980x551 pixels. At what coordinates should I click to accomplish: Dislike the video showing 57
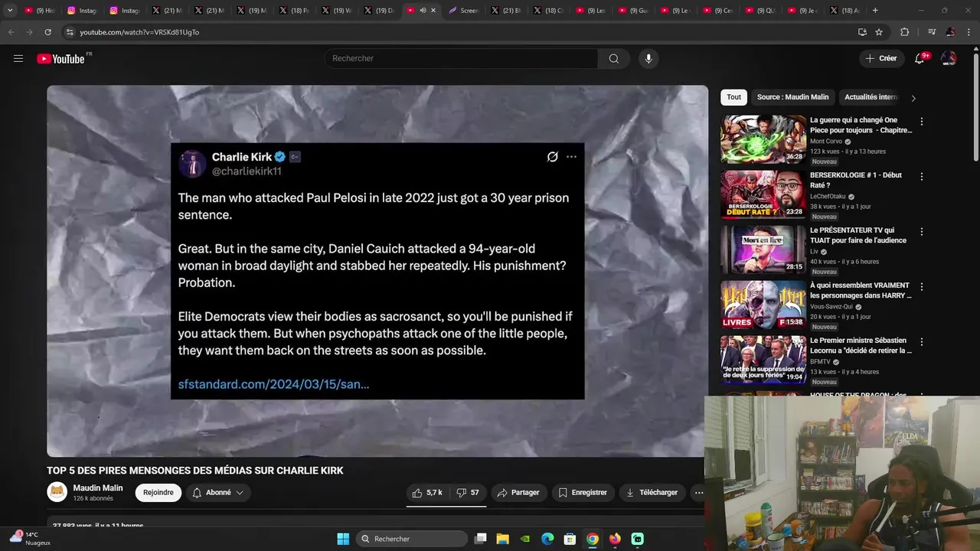[x=467, y=493]
